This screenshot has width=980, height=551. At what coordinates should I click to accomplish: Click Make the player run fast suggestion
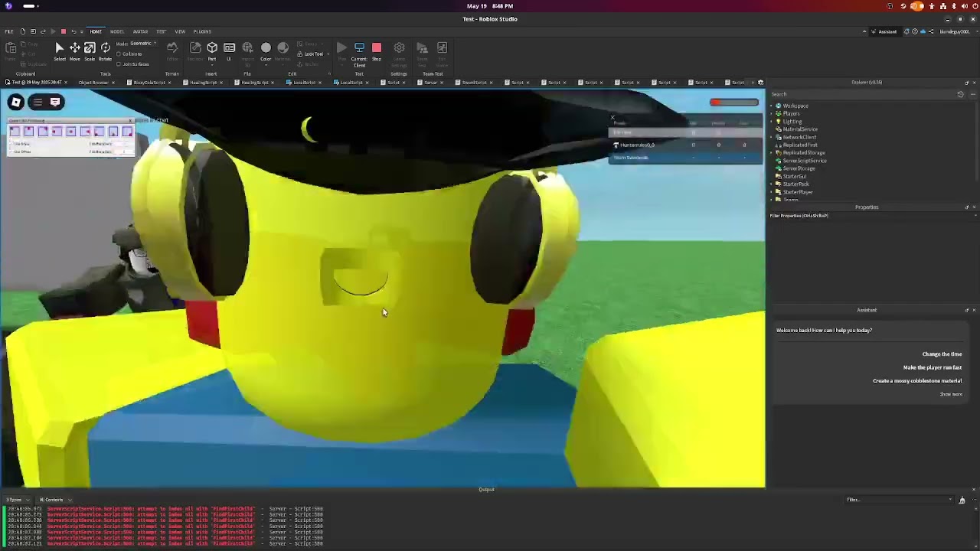[x=932, y=367]
